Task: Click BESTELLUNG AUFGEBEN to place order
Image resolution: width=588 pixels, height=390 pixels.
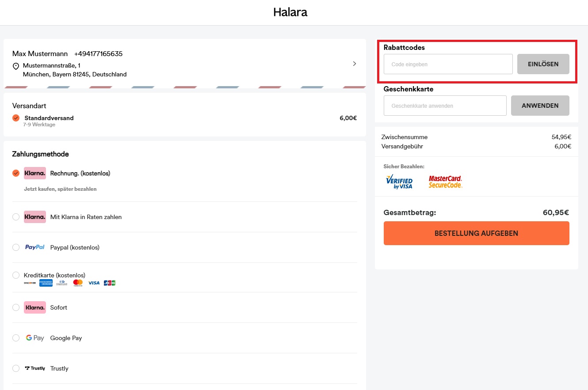Action: [x=477, y=233]
